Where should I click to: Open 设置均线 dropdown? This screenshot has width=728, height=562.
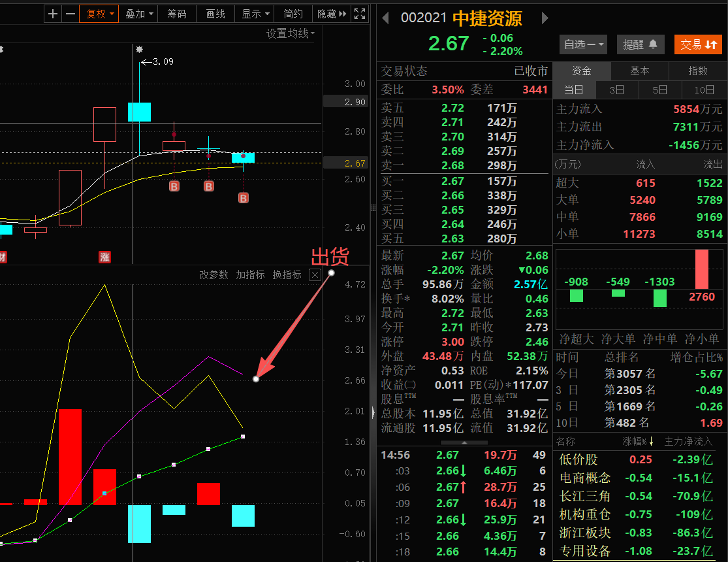290,33
